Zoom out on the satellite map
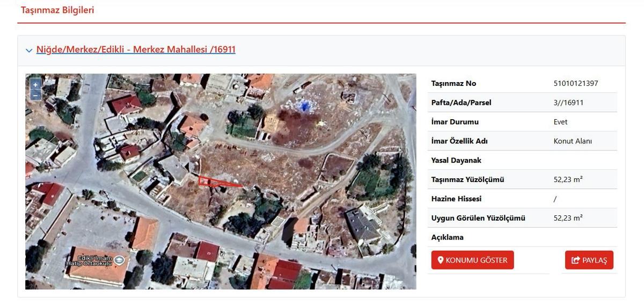 pyautogui.click(x=35, y=95)
